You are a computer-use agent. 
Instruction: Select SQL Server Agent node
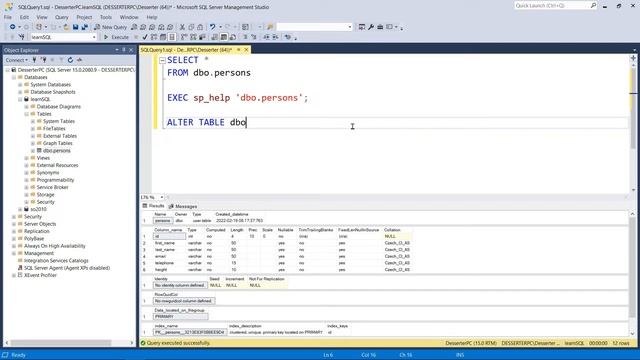(x=67, y=268)
